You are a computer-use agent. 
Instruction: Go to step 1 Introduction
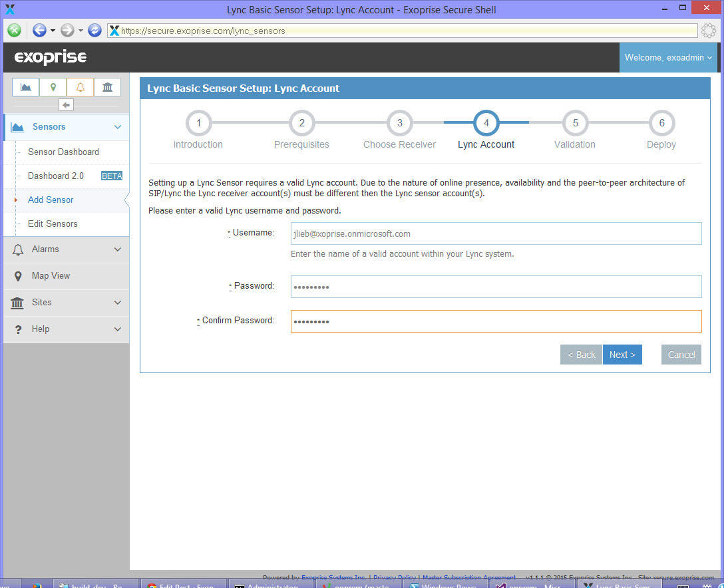(x=198, y=123)
